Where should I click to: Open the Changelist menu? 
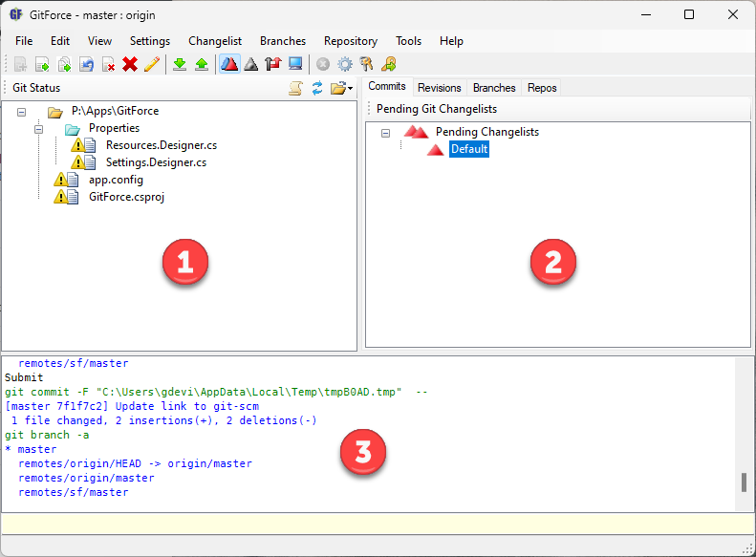click(215, 41)
